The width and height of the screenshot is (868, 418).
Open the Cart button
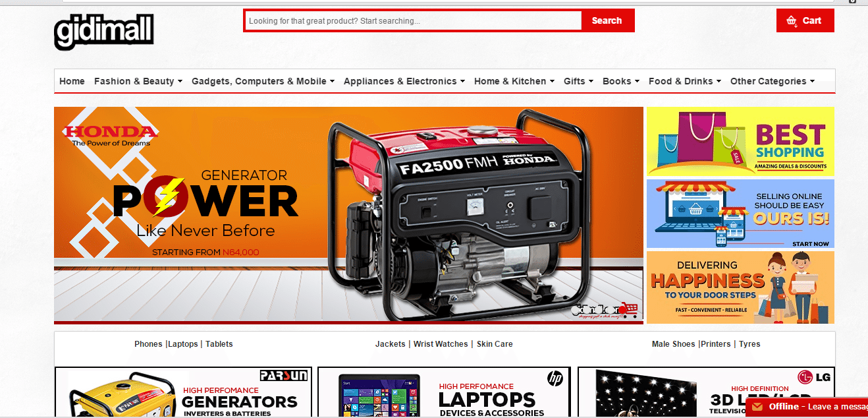(805, 20)
